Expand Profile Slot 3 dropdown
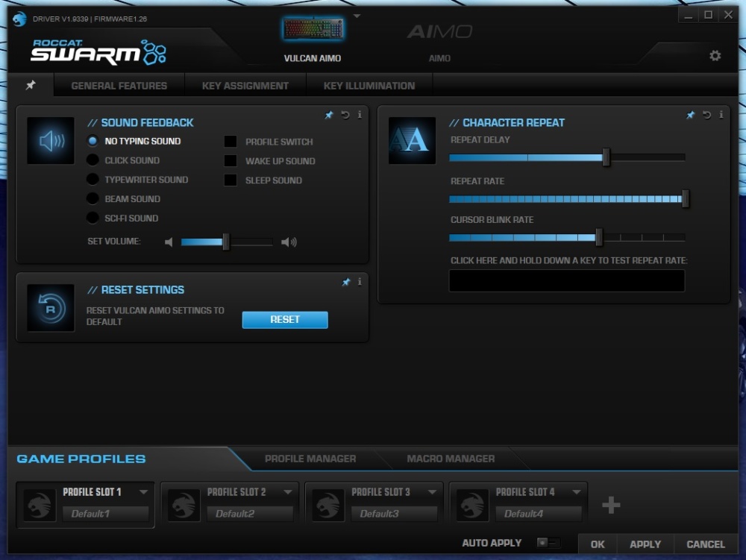The width and height of the screenshot is (746, 560). [432, 492]
